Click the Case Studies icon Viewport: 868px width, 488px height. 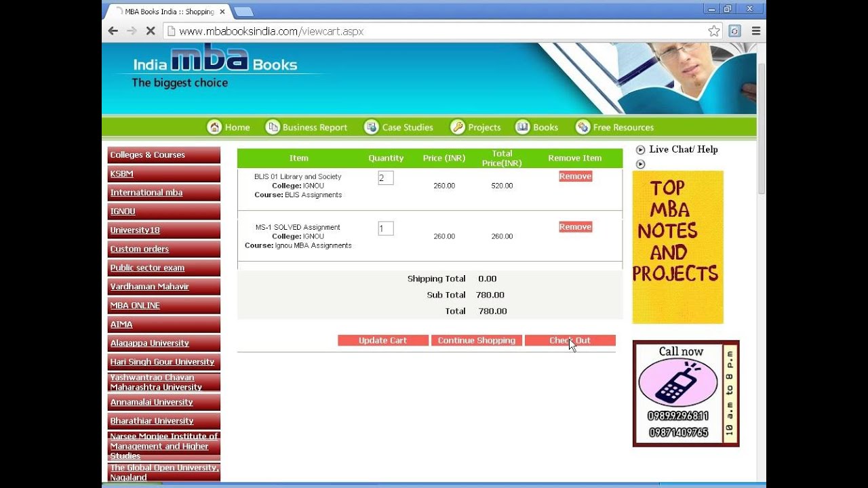point(371,127)
